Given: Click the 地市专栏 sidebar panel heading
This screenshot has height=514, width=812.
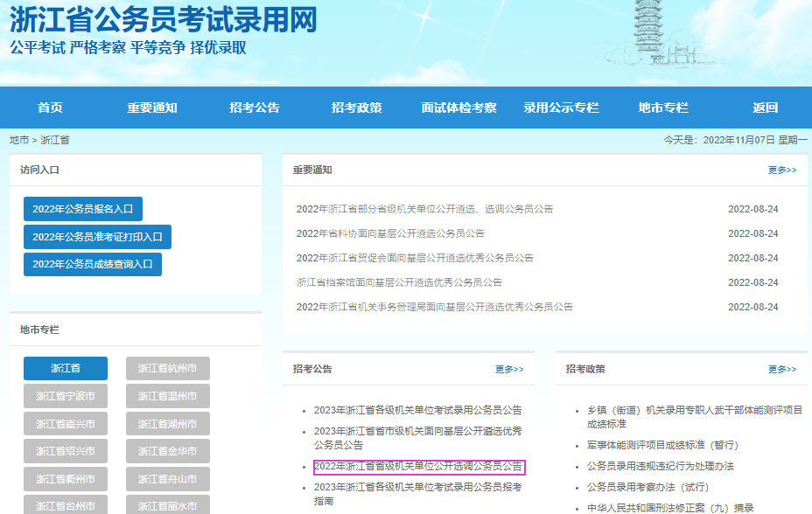Looking at the screenshot, I should [x=39, y=330].
